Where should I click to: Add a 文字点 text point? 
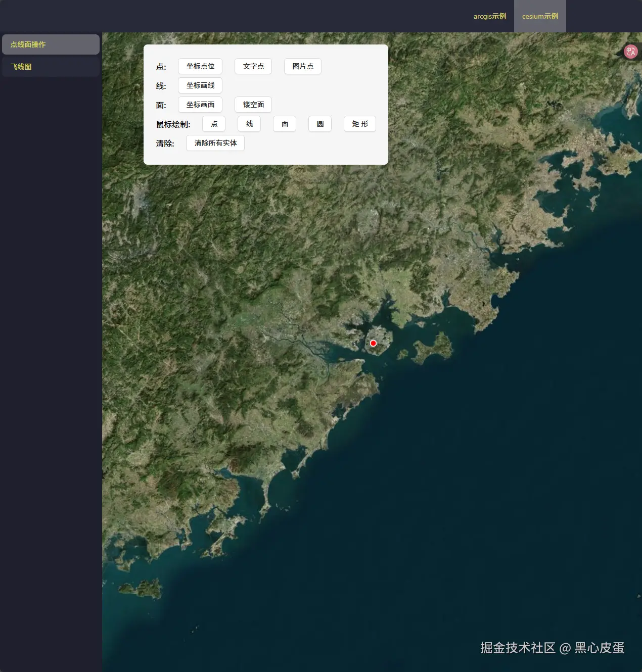[253, 66]
